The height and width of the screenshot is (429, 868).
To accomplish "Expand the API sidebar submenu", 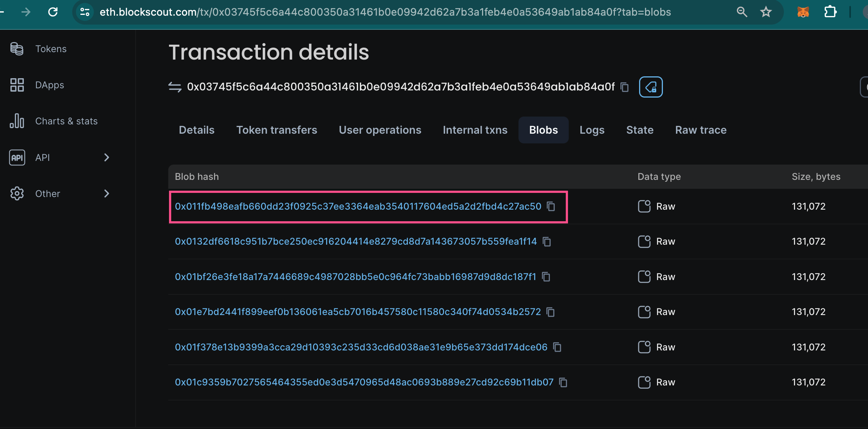I will point(106,158).
